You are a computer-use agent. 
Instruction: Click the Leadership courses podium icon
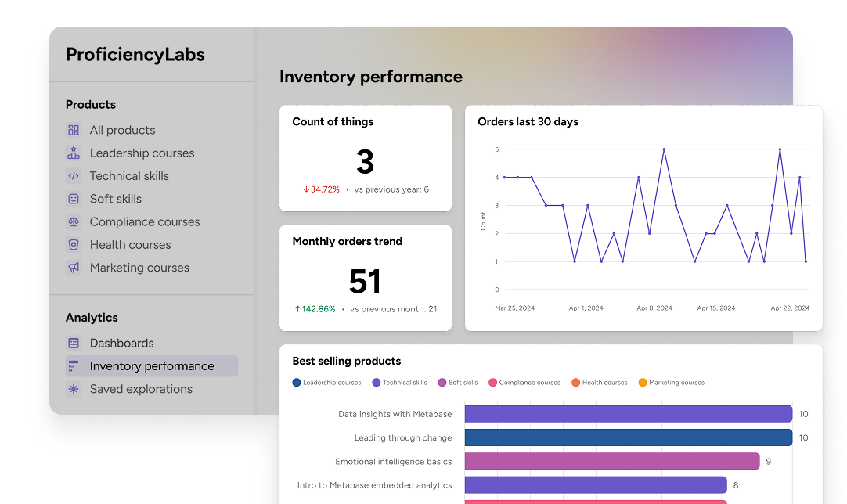click(74, 153)
